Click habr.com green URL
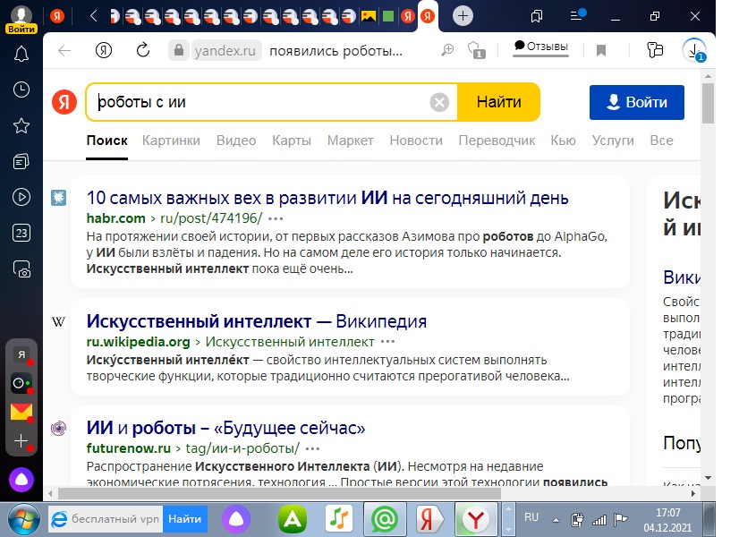 coord(115,218)
